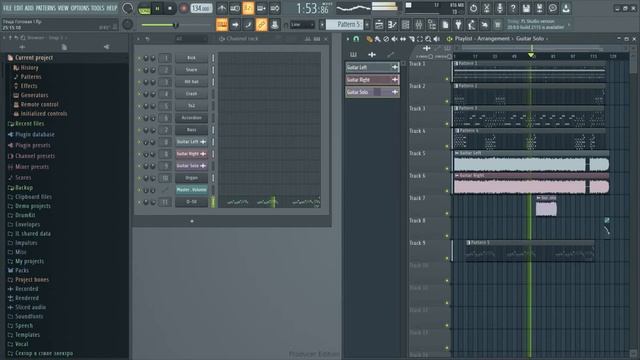Open the tempo tapper icon
This screenshot has width=640, height=360.
click(471, 25)
